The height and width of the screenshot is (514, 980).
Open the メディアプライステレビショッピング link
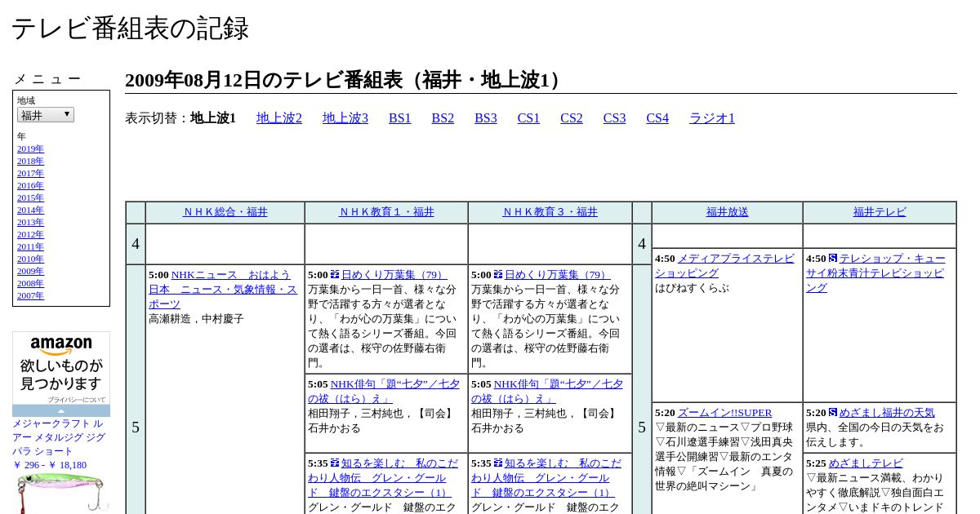(724, 266)
